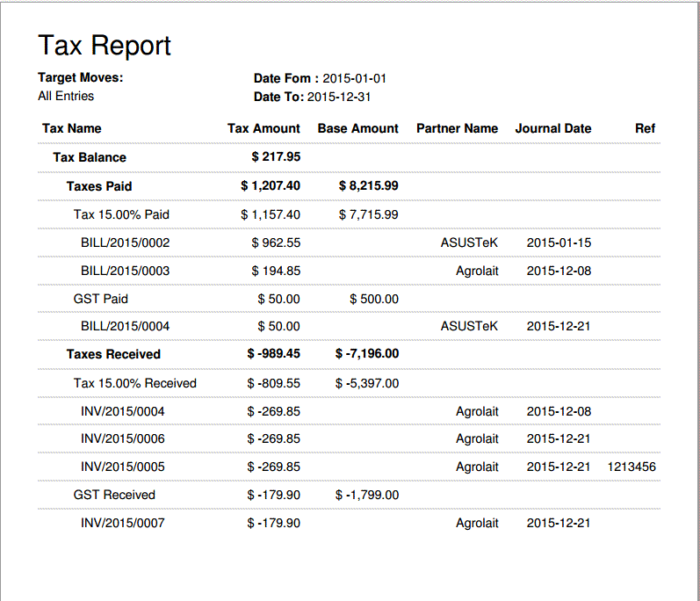700x601 pixels.
Task: Open entry BILL/2015/0003
Action: click(x=125, y=271)
